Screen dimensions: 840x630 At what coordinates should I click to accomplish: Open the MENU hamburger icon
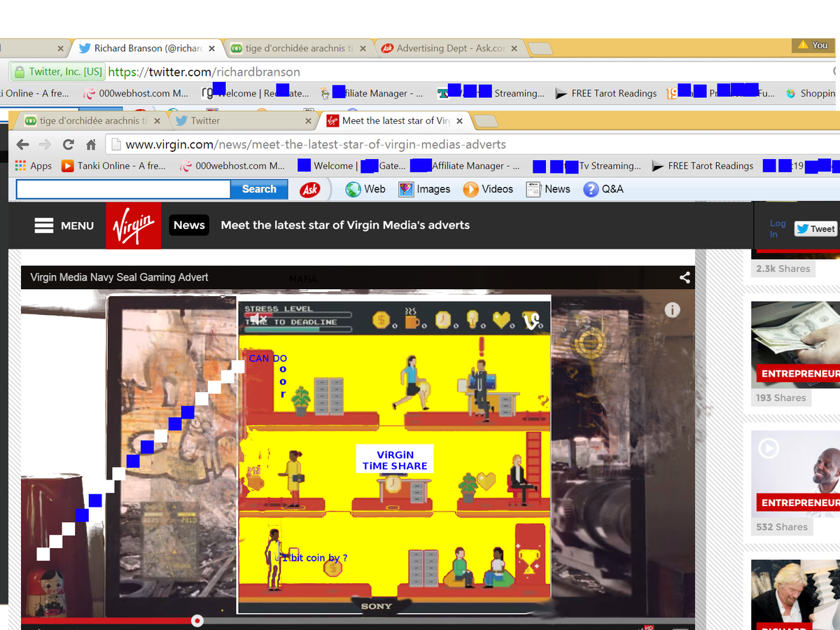44,225
